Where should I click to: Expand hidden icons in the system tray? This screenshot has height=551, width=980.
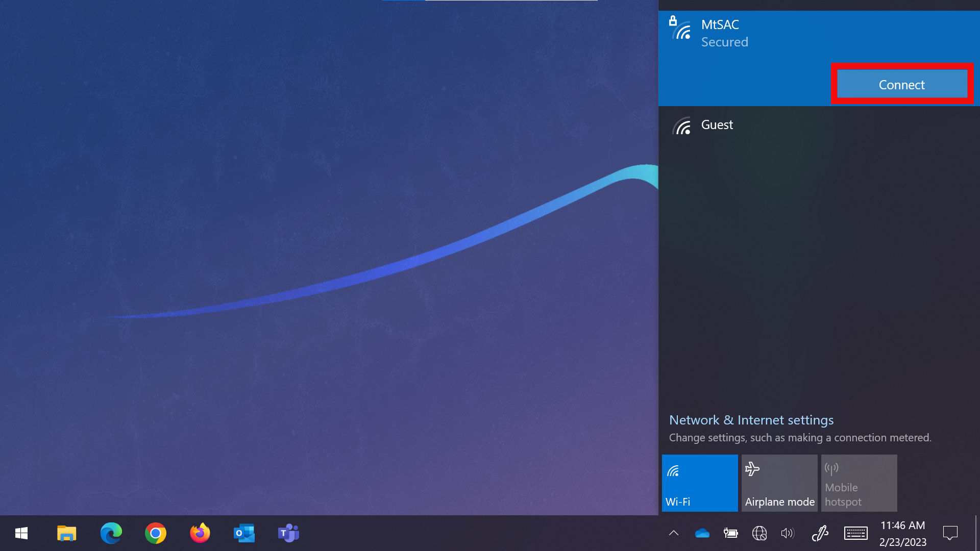(674, 533)
